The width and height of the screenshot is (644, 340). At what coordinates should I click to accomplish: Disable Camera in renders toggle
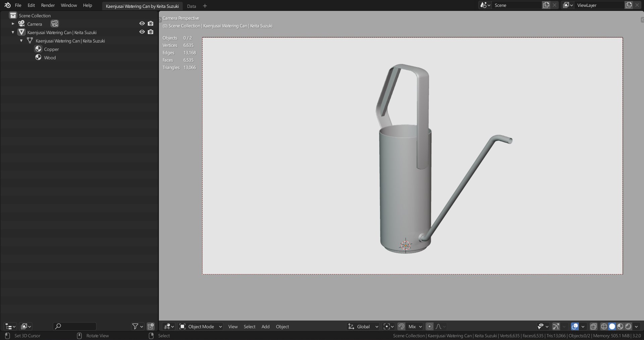coord(151,23)
